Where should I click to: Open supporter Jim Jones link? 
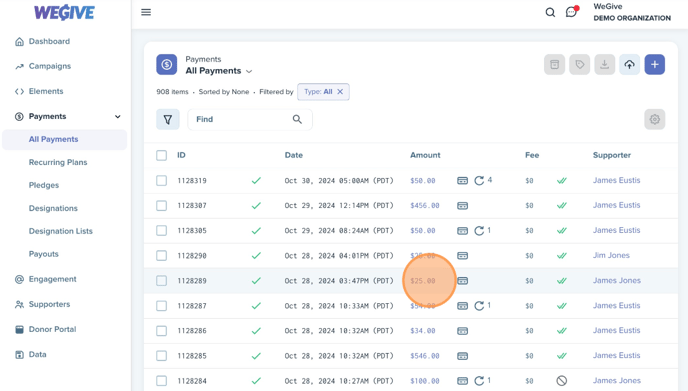click(611, 255)
